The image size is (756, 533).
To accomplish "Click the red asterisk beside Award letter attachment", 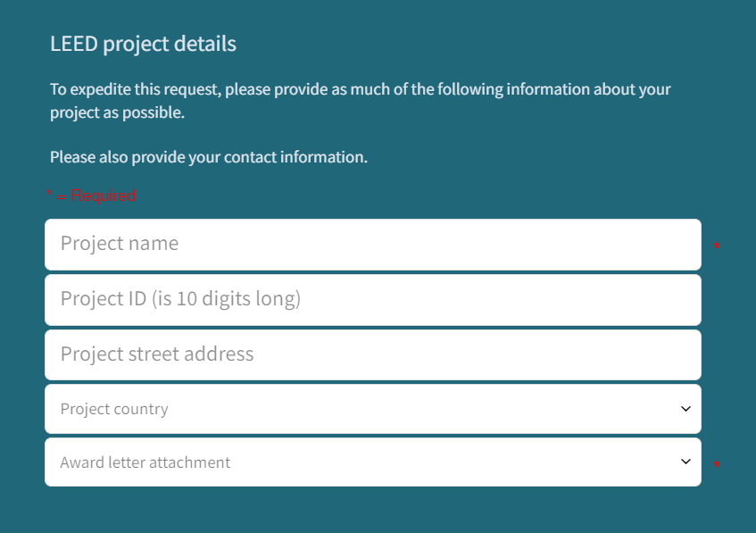I will [x=717, y=465].
